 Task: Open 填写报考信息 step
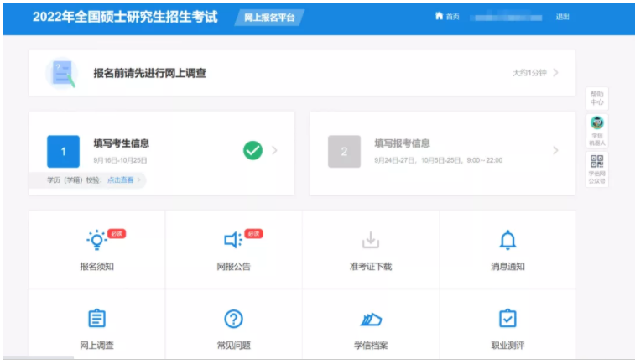[402, 143]
